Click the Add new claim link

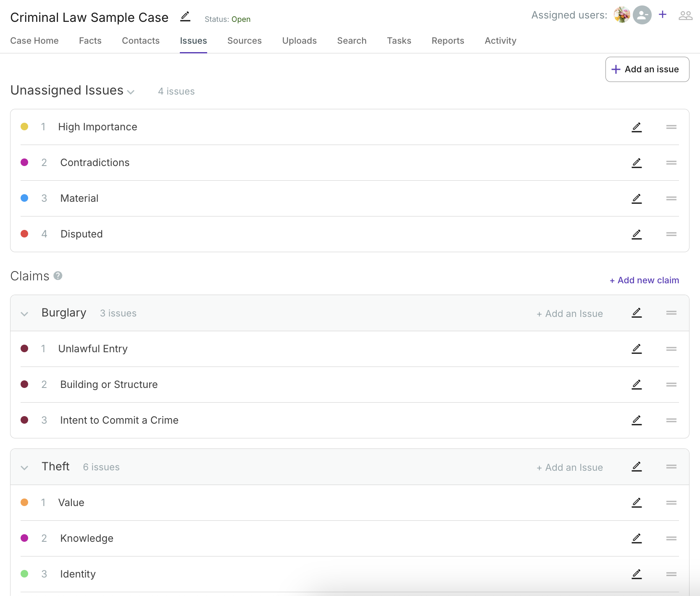(x=644, y=280)
